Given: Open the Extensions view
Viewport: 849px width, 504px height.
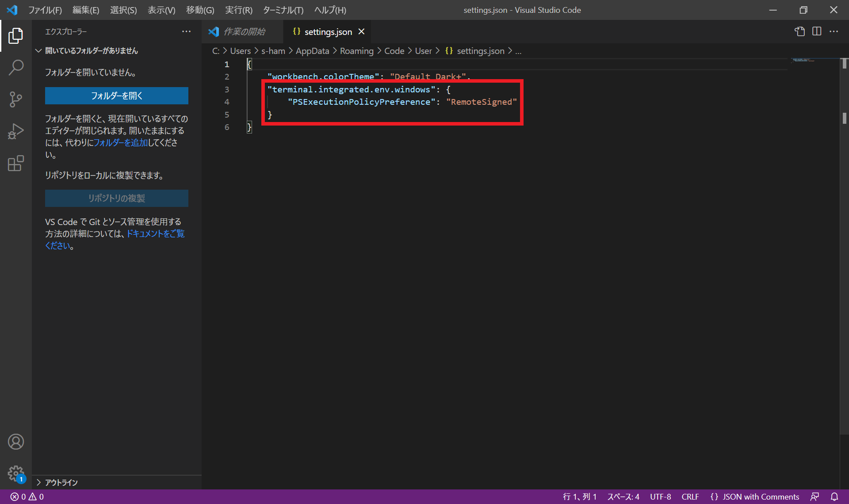Looking at the screenshot, I should tap(16, 163).
